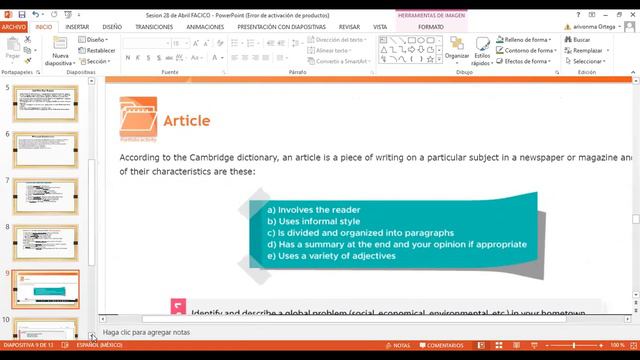Switch to ANIMACIONES tab
The width and height of the screenshot is (640, 360).
pos(205,27)
